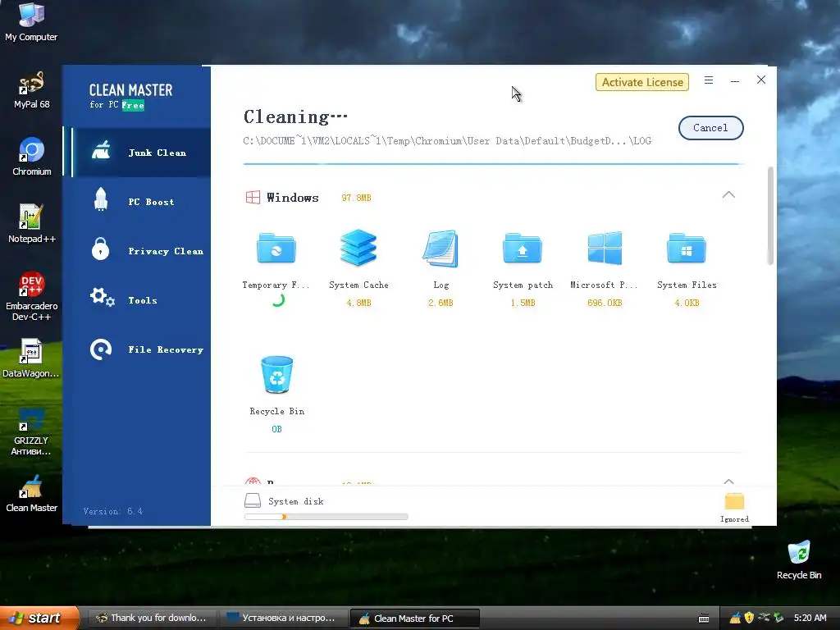Open the System Files folder icon
This screenshot has height=630, width=840.
pyautogui.click(x=687, y=248)
